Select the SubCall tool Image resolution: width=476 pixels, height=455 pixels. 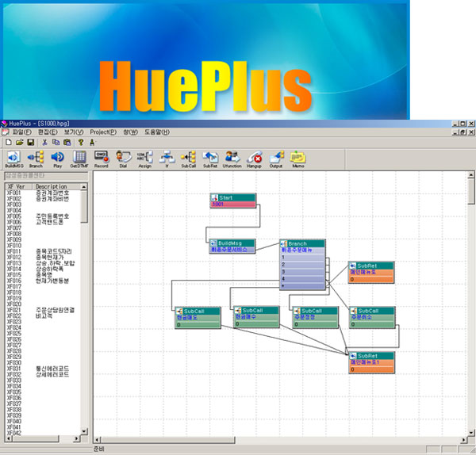(189, 159)
